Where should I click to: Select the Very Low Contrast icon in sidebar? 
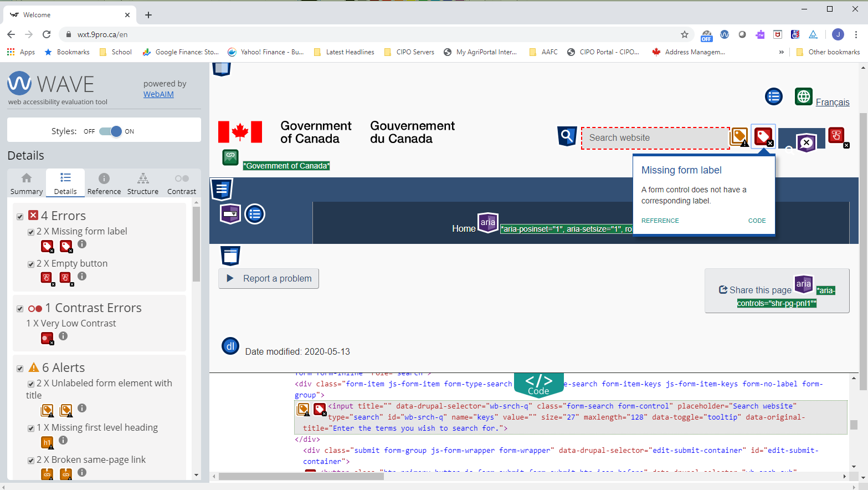[x=48, y=338]
